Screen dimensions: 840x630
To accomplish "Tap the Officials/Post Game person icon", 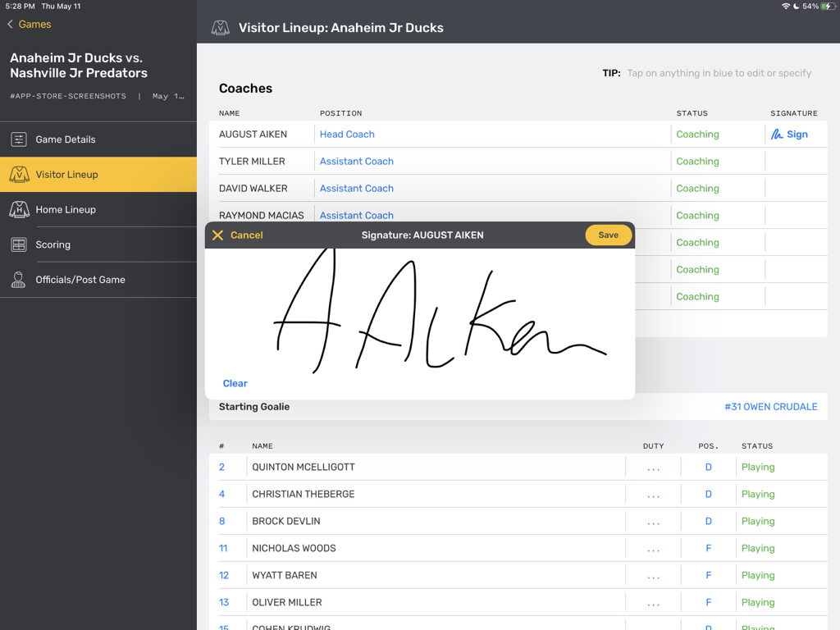I will pyautogui.click(x=18, y=280).
